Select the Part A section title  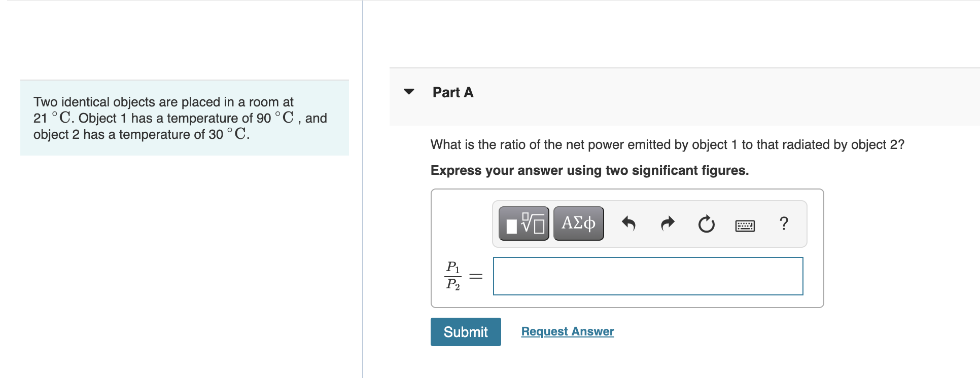click(x=453, y=92)
